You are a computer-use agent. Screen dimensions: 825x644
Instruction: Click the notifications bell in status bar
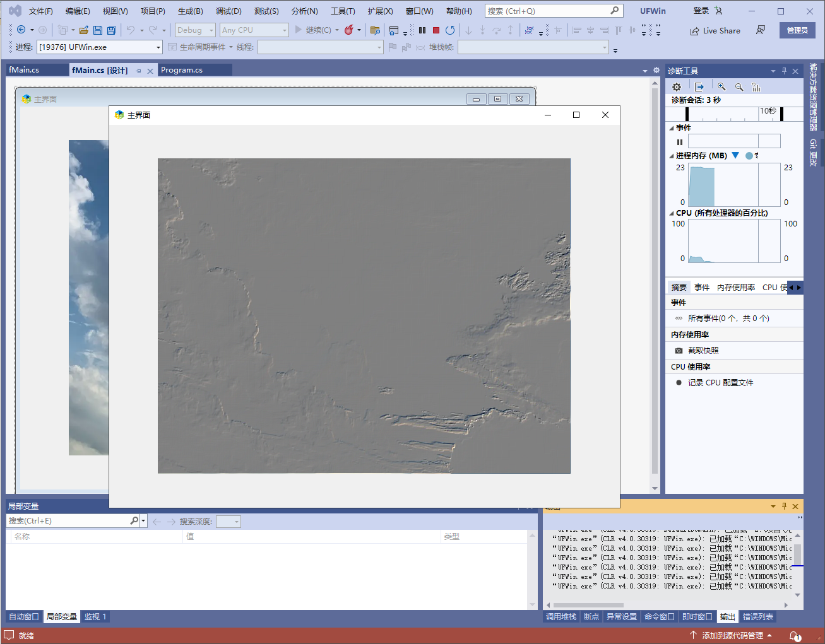click(x=795, y=636)
